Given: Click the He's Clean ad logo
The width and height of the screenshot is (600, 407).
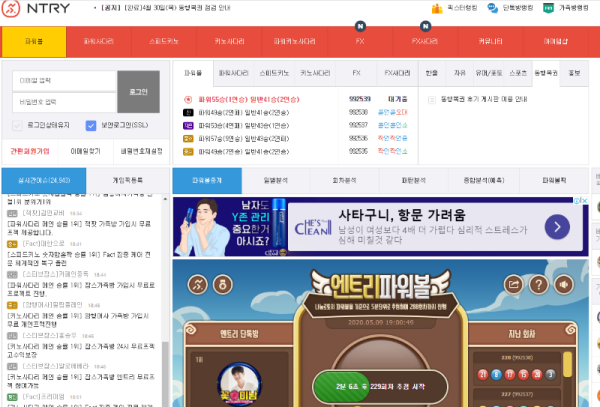Looking at the screenshot, I should tap(313, 227).
